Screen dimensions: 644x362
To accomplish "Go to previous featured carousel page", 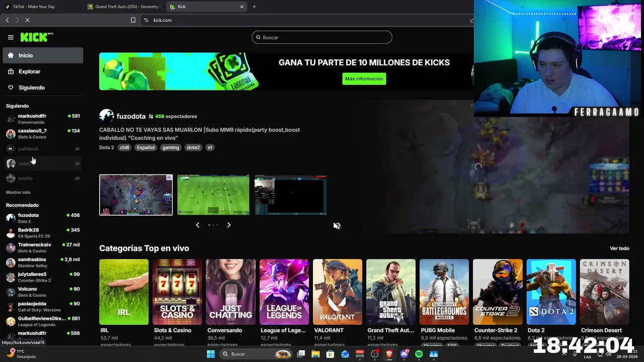I will click(x=198, y=225).
